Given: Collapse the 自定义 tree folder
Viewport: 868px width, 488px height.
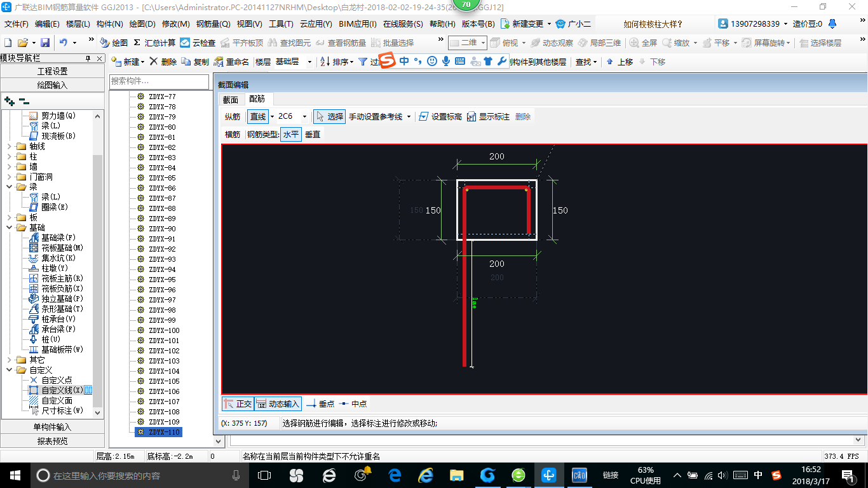Looking at the screenshot, I should pyautogui.click(x=10, y=370).
